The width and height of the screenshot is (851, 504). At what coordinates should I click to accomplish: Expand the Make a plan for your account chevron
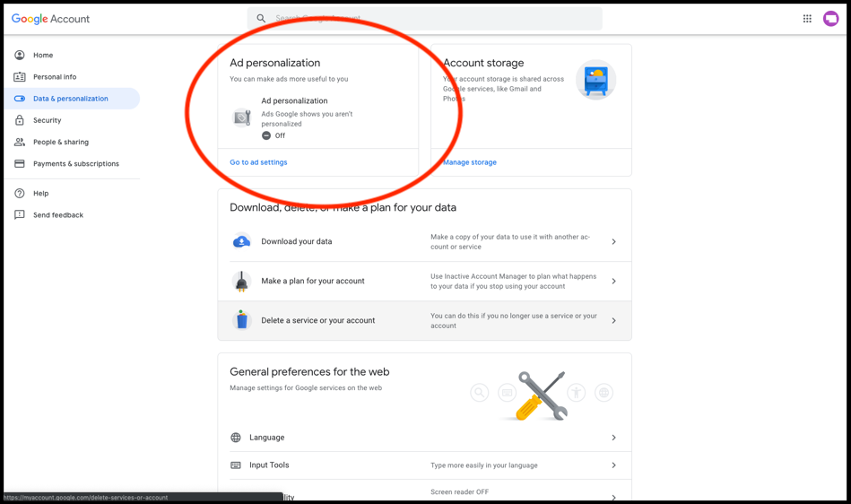[614, 281]
